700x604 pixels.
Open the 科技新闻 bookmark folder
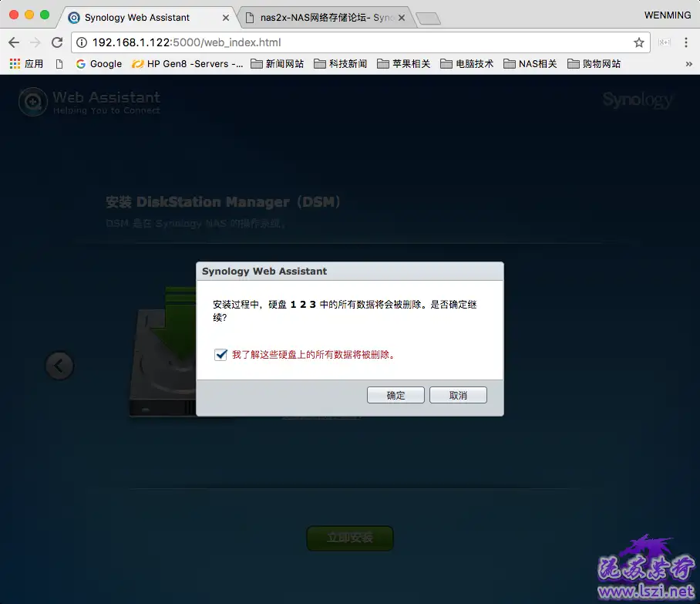point(341,64)
